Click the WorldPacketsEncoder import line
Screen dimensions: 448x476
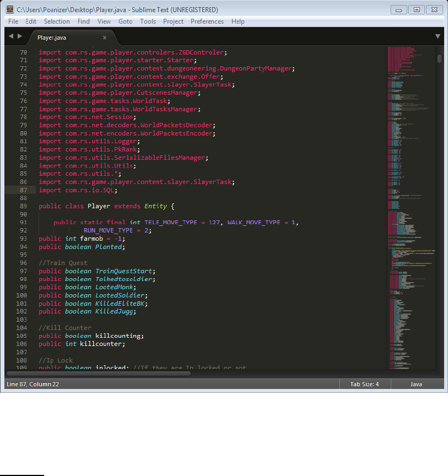pos(127,133)
